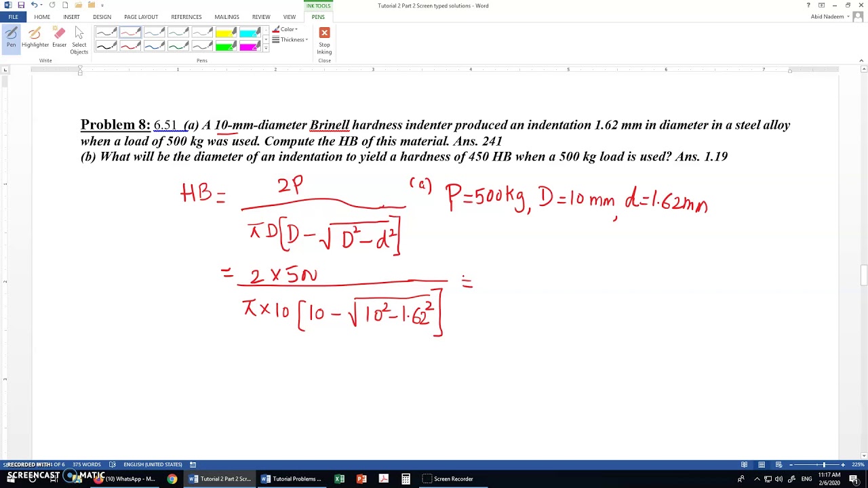Open Word Help question mark
Viewport: 868px width, 488px height.
click(808, 5)
